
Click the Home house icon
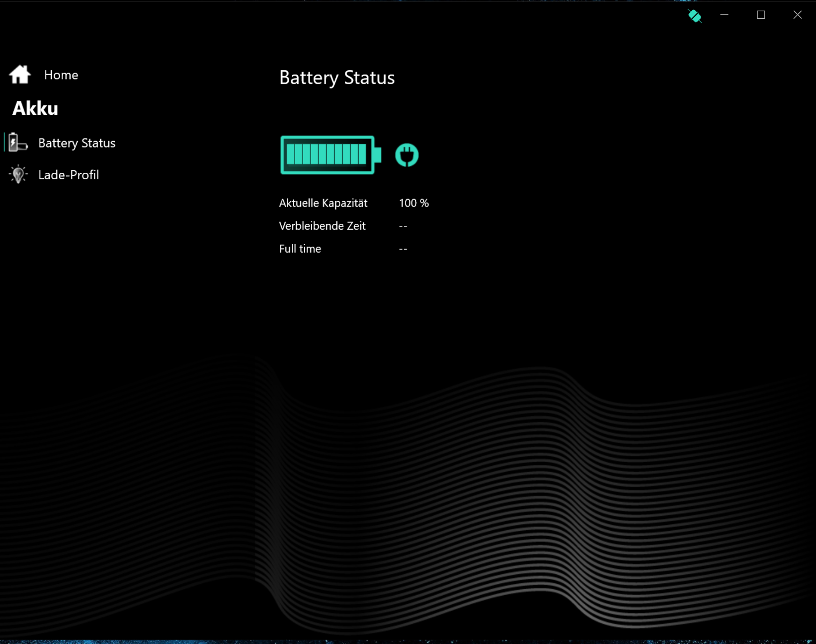20,75
